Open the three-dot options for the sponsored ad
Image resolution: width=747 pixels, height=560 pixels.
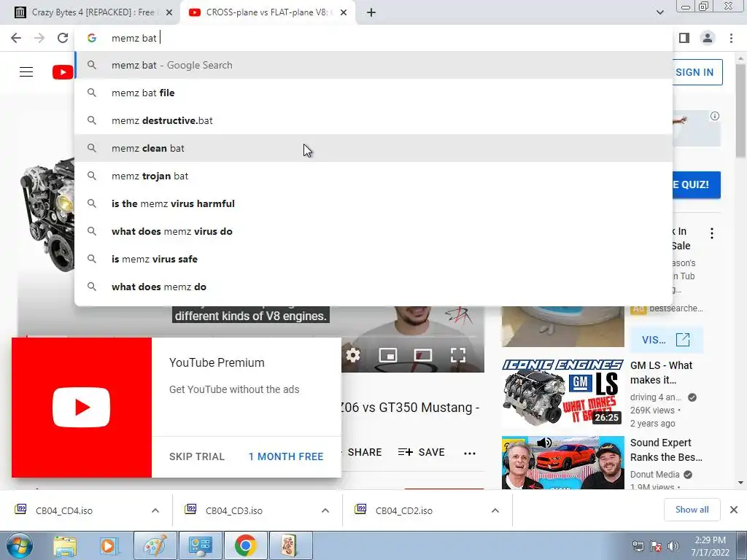[712, 233]
